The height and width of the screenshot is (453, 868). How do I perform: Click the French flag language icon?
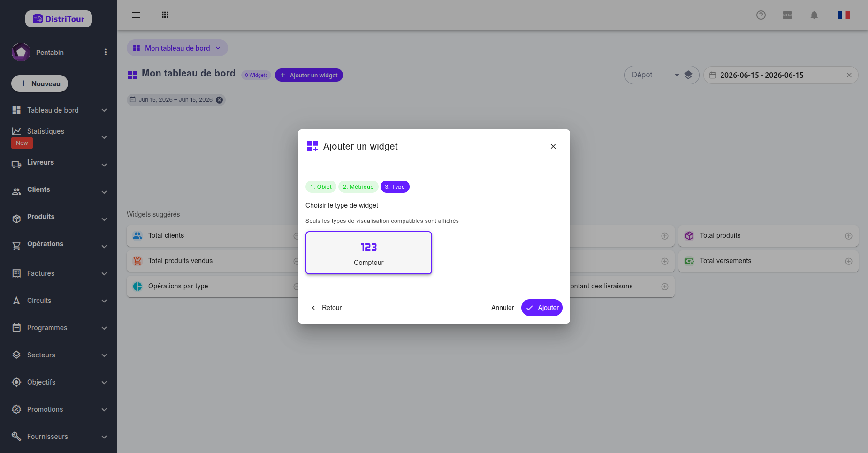[844, 15]
